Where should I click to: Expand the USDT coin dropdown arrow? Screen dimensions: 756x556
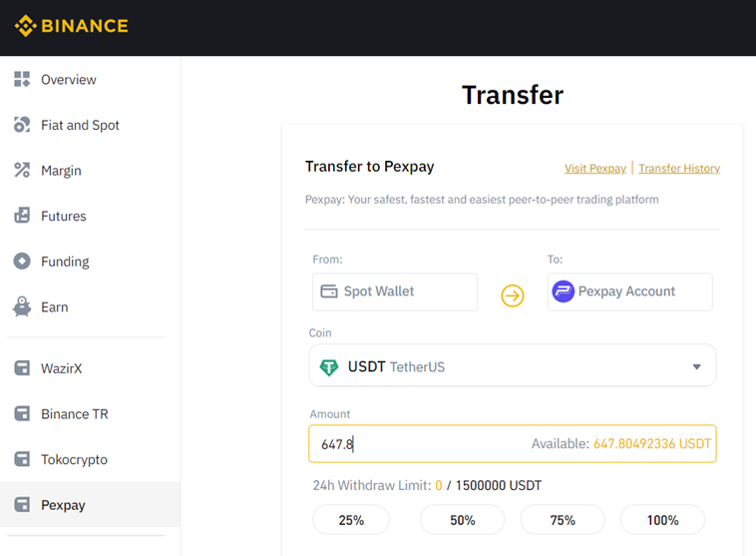tap(697, 367)
